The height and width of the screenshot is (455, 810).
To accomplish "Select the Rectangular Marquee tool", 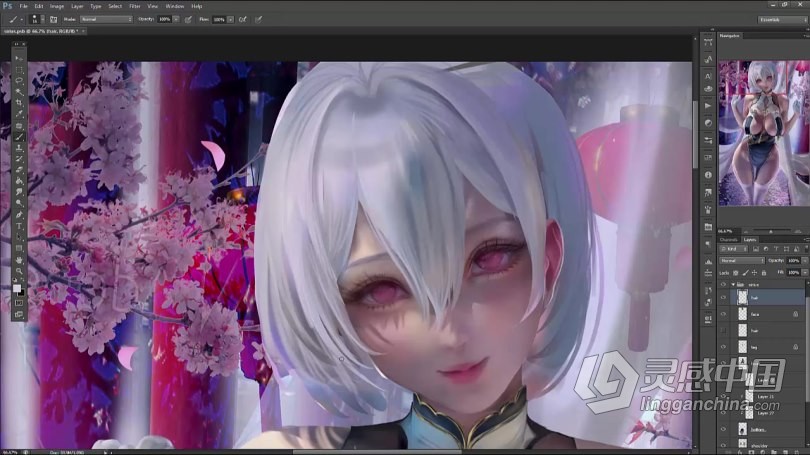I will point(19,70).
